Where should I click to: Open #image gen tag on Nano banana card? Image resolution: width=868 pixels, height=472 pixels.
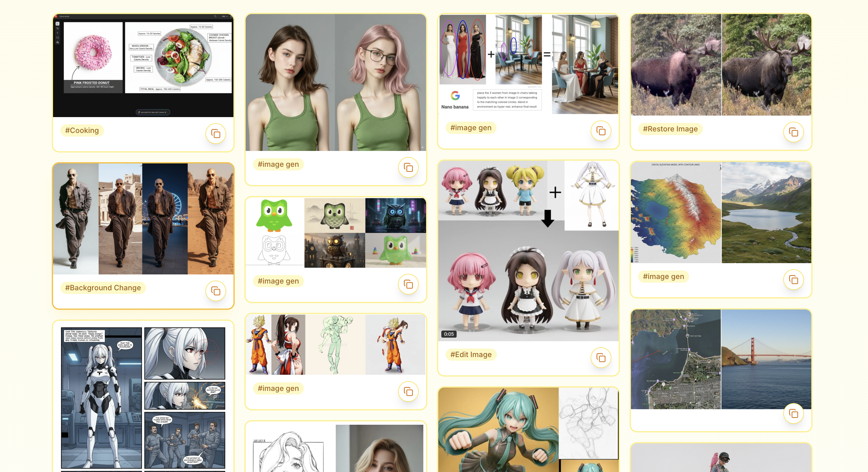tap(471, 128)
